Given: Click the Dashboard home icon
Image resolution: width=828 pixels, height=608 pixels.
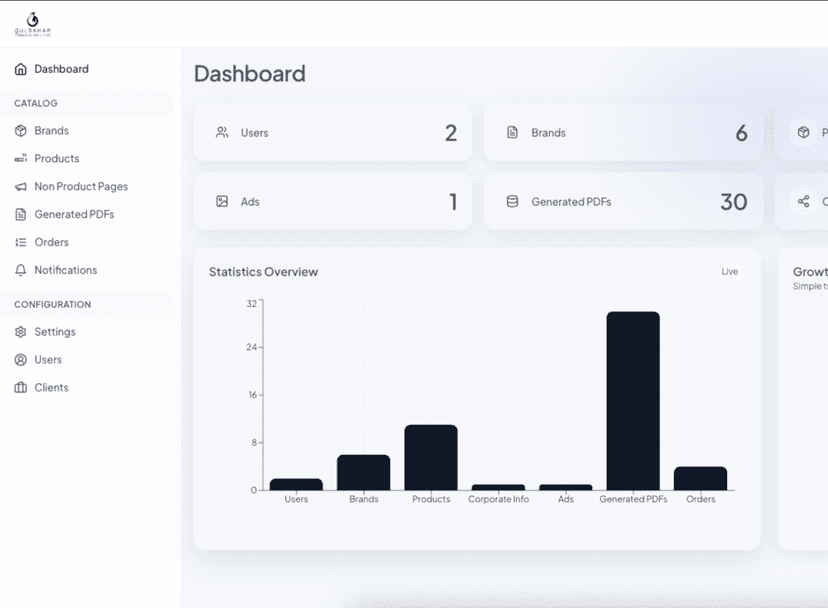Looking at the screenshot, I should pyautogui.click(x=21, y=69).
